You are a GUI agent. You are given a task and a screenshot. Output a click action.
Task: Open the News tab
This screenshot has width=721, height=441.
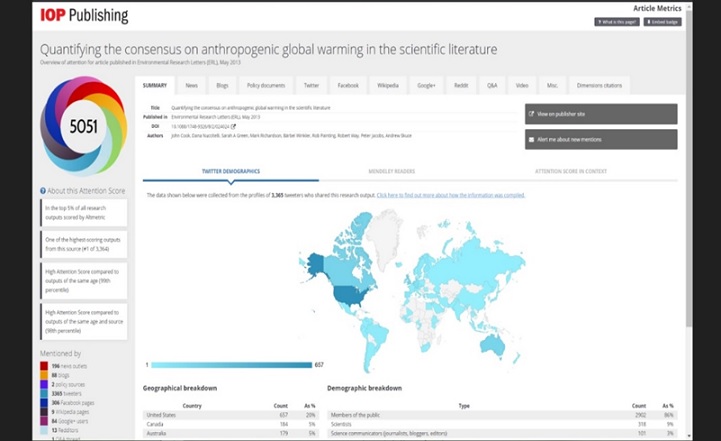coord(191,86)
